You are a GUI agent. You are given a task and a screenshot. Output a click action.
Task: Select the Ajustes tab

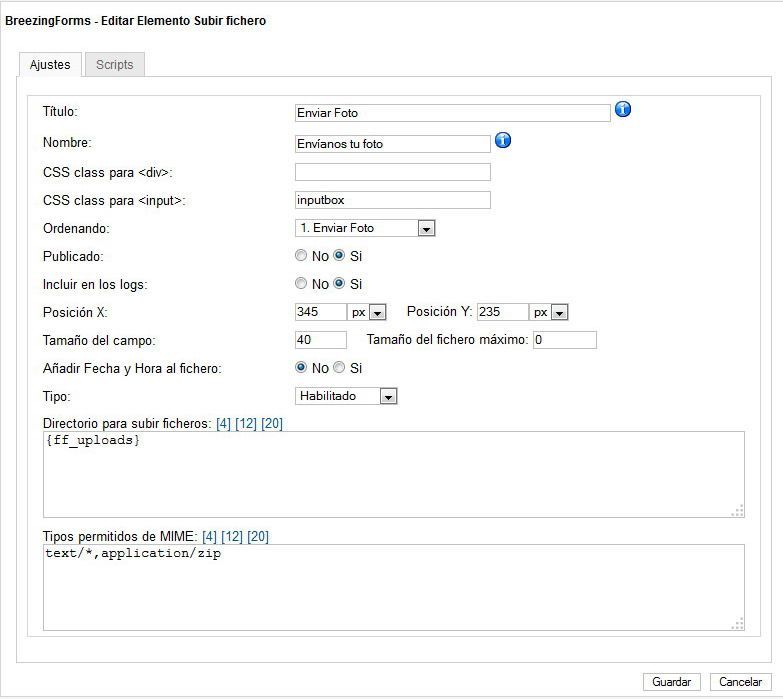click(x=50, y=64)
